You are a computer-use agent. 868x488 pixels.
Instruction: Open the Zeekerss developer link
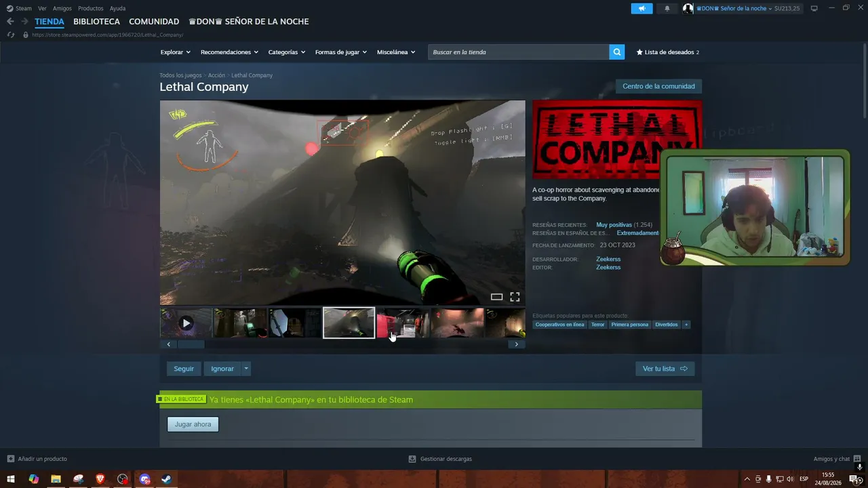[x=608, y=259]
